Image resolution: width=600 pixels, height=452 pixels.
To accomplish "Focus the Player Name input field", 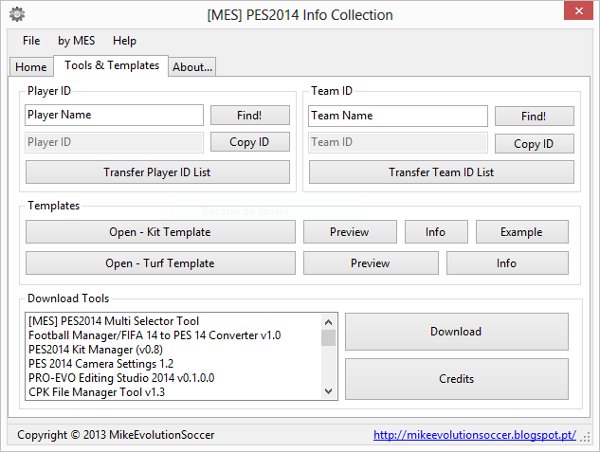I will (114, 115).
